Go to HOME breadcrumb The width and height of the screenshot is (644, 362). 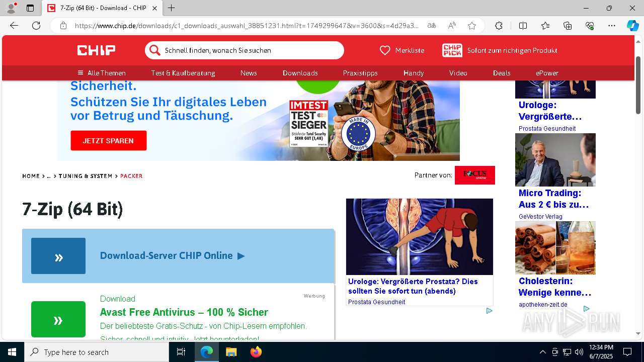tap(31, 176)
